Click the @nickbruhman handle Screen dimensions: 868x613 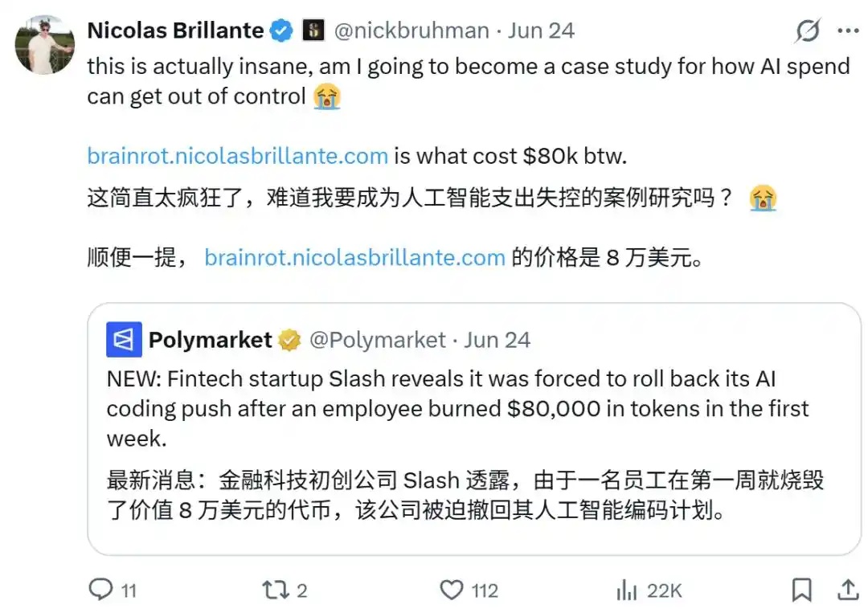[411, 31]
